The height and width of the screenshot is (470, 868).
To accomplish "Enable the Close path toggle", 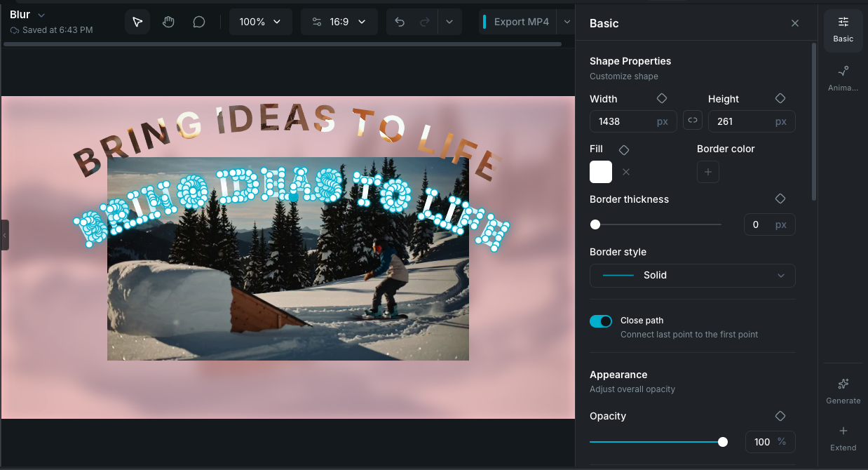I will pos(601,321).
